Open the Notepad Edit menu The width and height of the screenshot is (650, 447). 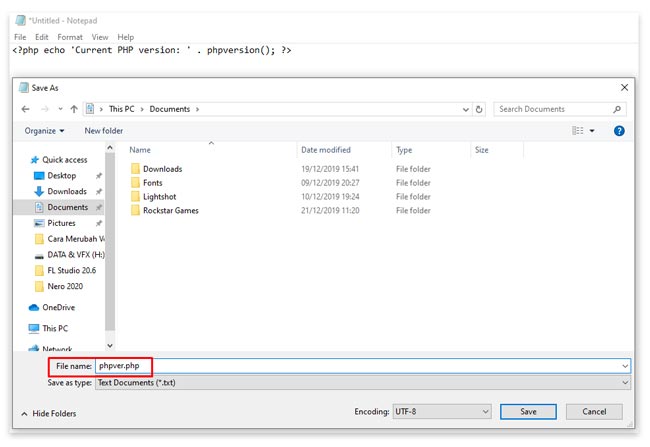coord(41,37)
